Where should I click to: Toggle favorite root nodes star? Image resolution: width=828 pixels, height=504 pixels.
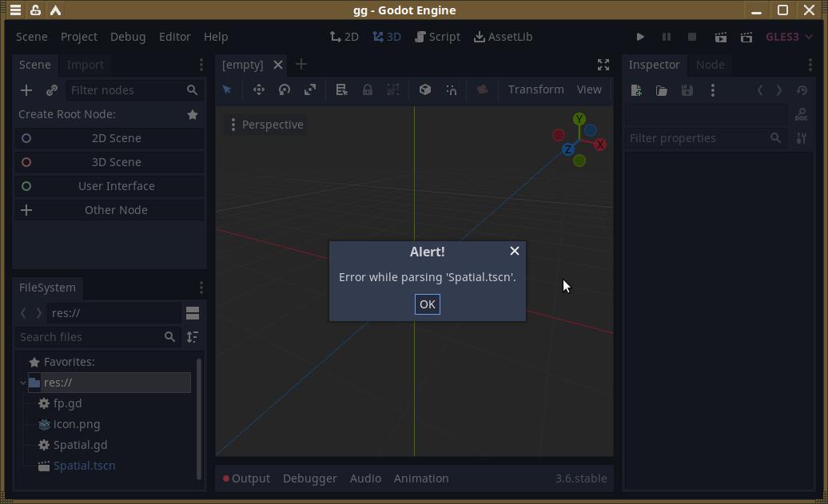(193, 114)
